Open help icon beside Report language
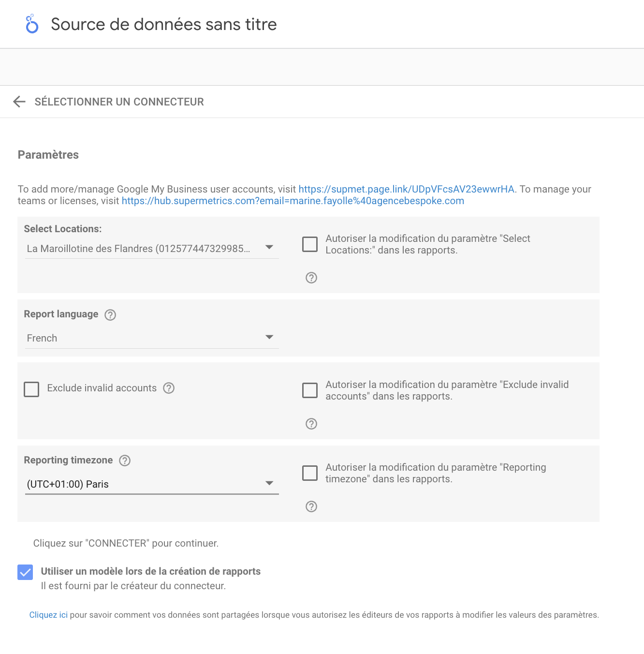Screen dimensions: 644x654 coord(110,315)
